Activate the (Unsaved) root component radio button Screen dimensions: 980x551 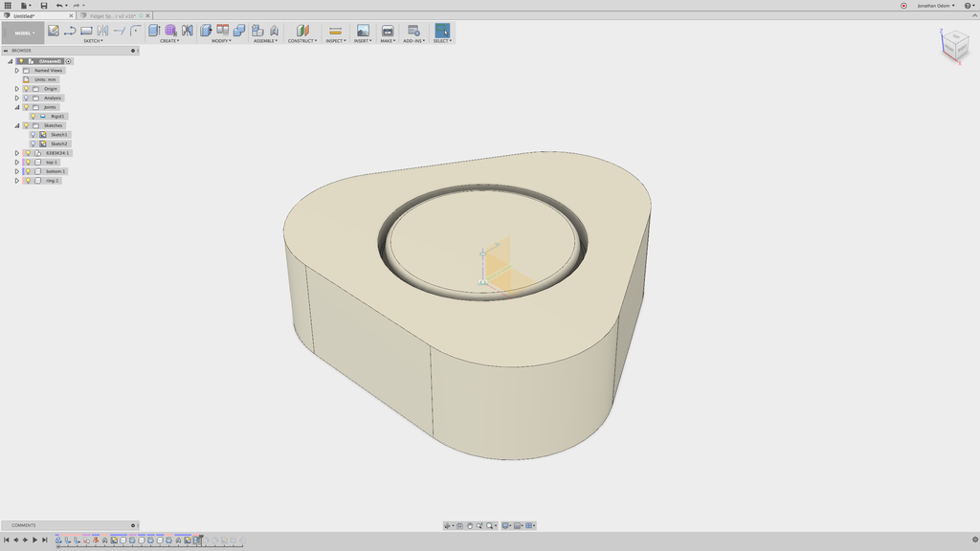pos(69,61)
